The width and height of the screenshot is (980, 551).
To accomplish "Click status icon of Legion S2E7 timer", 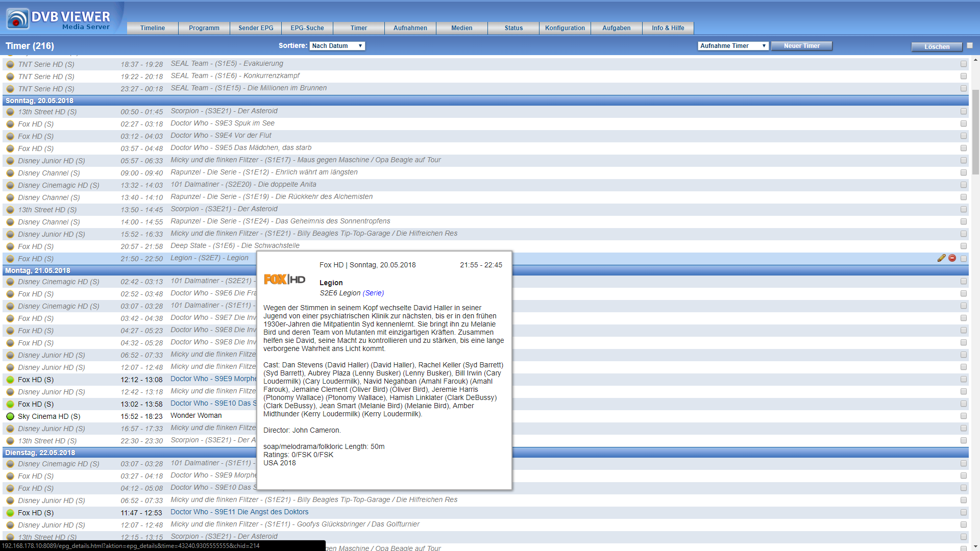I will tap(10, 259).
